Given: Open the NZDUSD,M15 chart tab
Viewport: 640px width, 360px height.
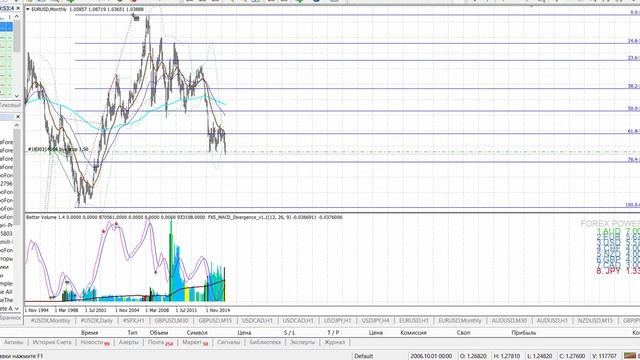Looking at the screenshot, I should click(595, 321).
